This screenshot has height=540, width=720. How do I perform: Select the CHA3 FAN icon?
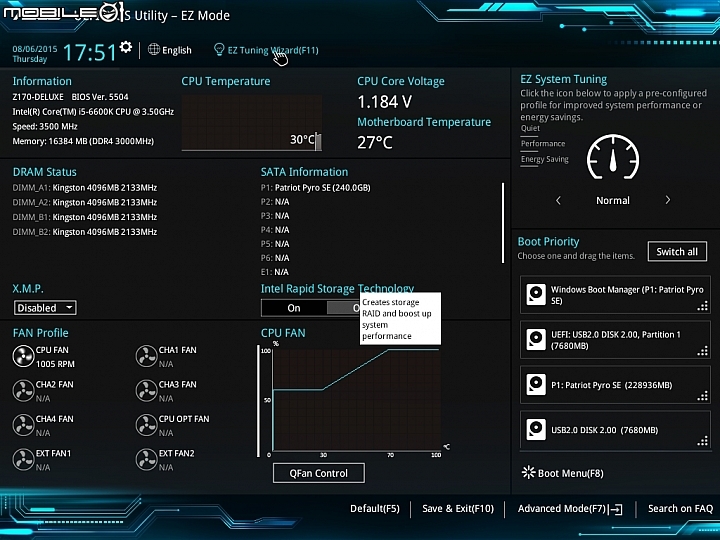[146, 391]
